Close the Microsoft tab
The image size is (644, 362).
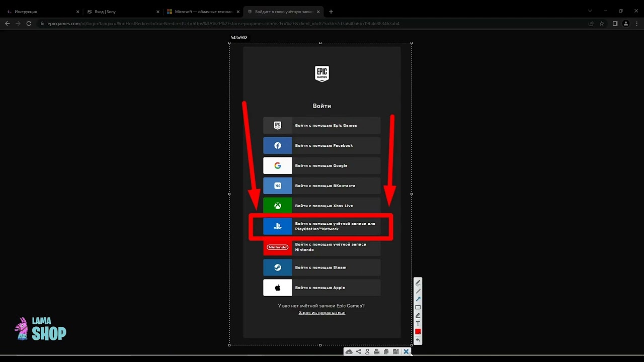pyautogui.click(x=238, y=12)
